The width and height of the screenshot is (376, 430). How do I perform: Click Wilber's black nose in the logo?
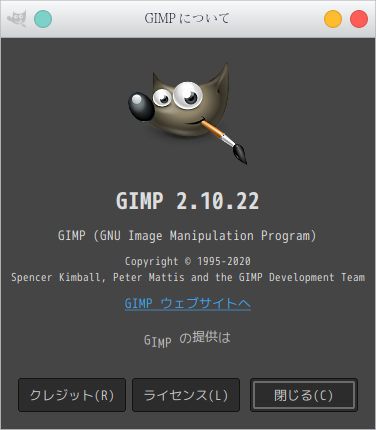pyautogui.click(x=141, y=107)
